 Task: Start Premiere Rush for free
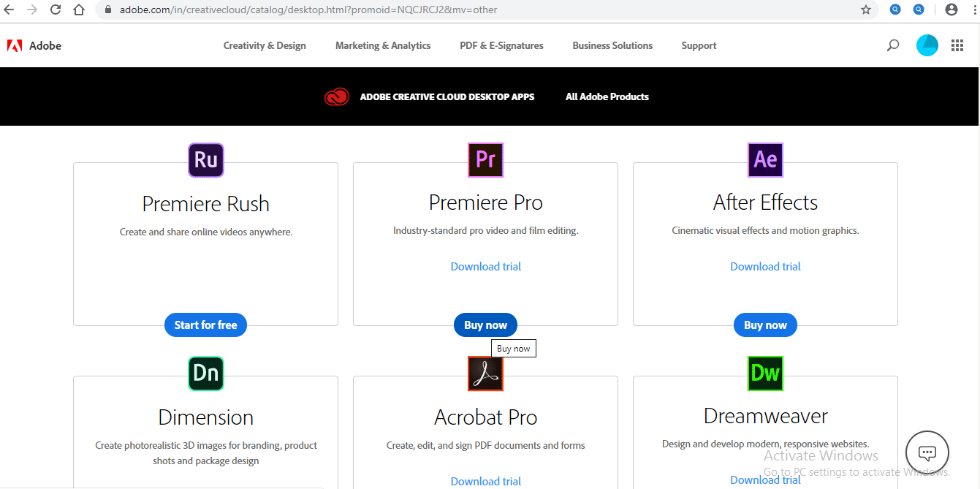(x=205, y=325)
